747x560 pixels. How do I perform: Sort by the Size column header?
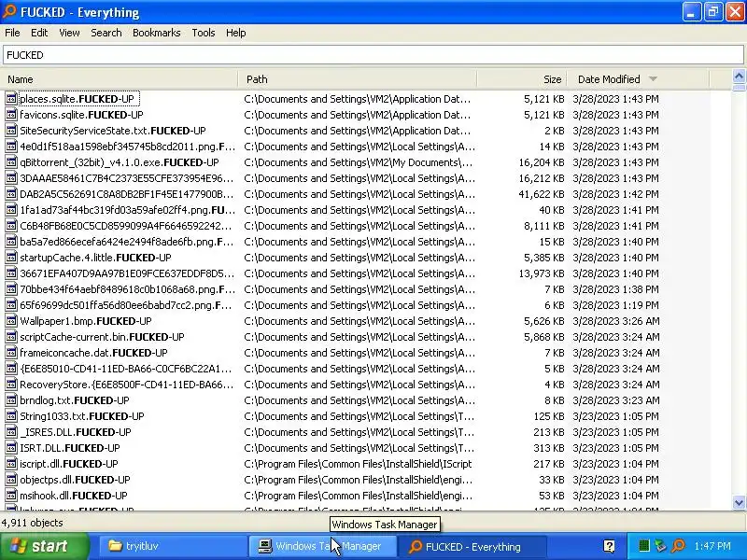pyautogui.click(x=522, y=79)
